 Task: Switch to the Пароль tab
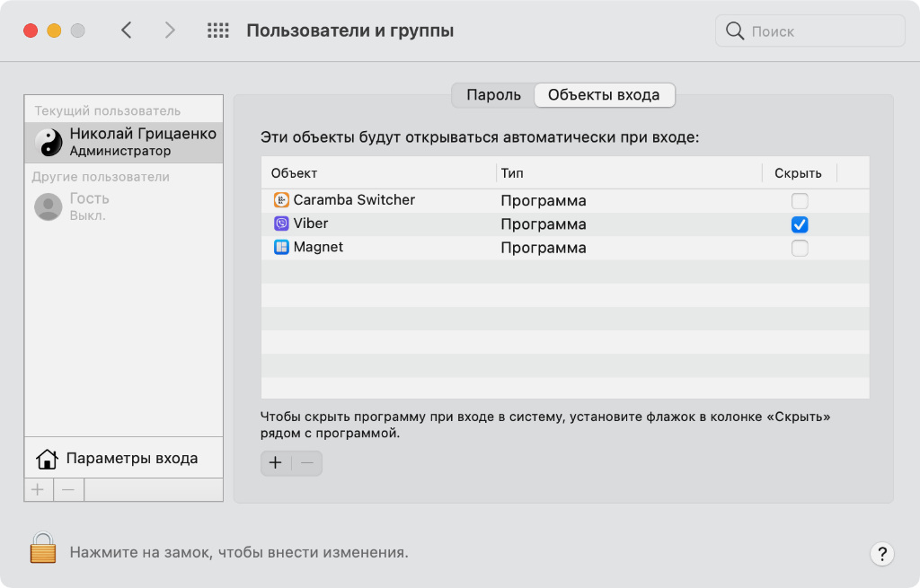(x=493, y=95)
